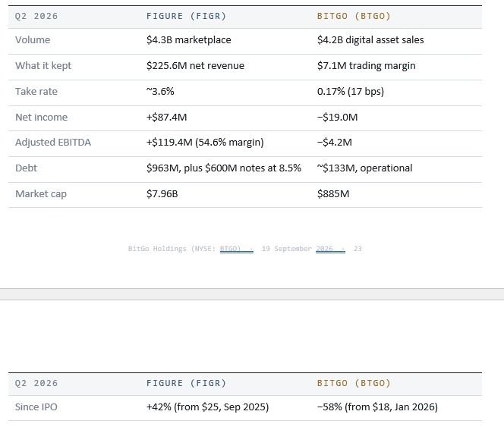Click the '0.17% (17 bps)' cell
Viewport: 504px width, 427px height.
tap(351, 91)
